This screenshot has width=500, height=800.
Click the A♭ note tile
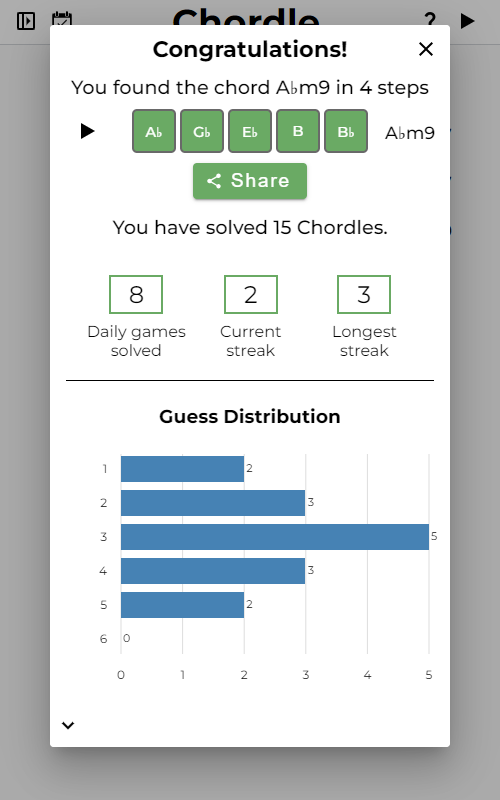[x=154, y=131]
